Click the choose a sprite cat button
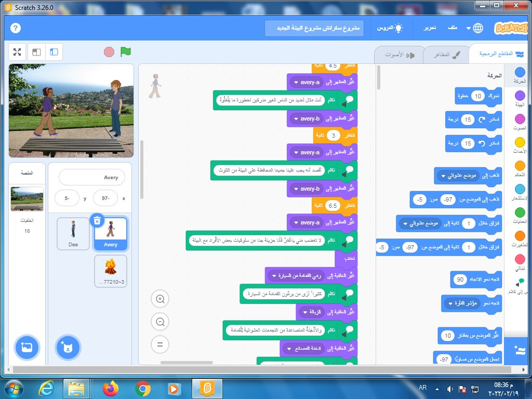 coord(68,348)
